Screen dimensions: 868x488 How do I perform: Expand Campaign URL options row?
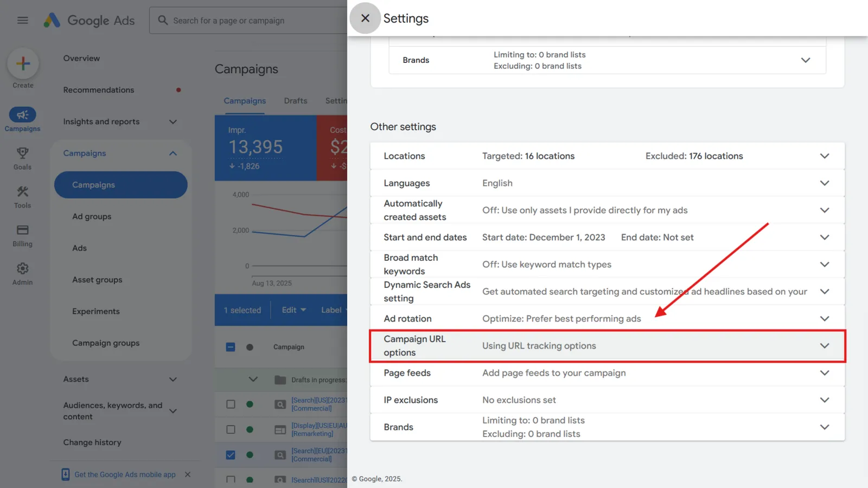click(x=607, y=346)
